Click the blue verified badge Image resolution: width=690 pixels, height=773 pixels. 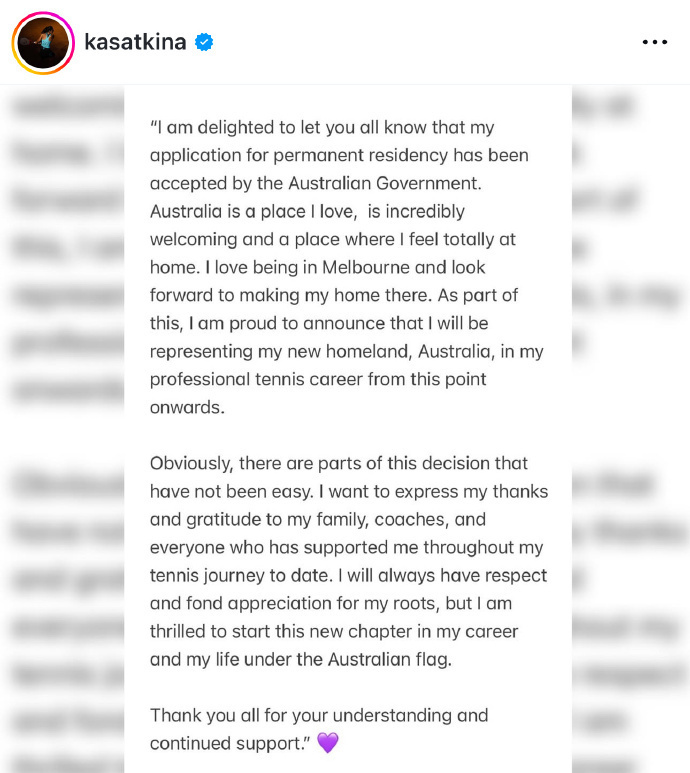[205, 42]
